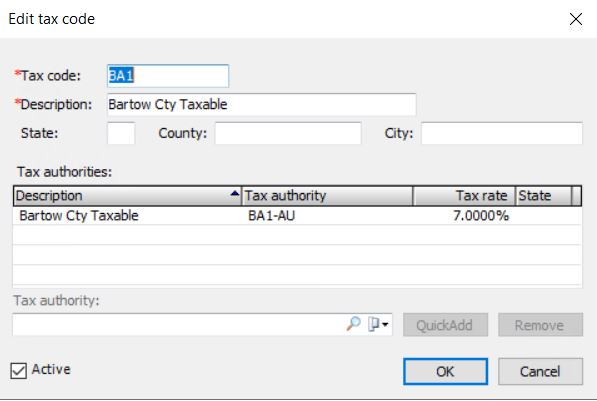Click the State column header in grid
Screen dimensions: 597x401
[544, 196]
